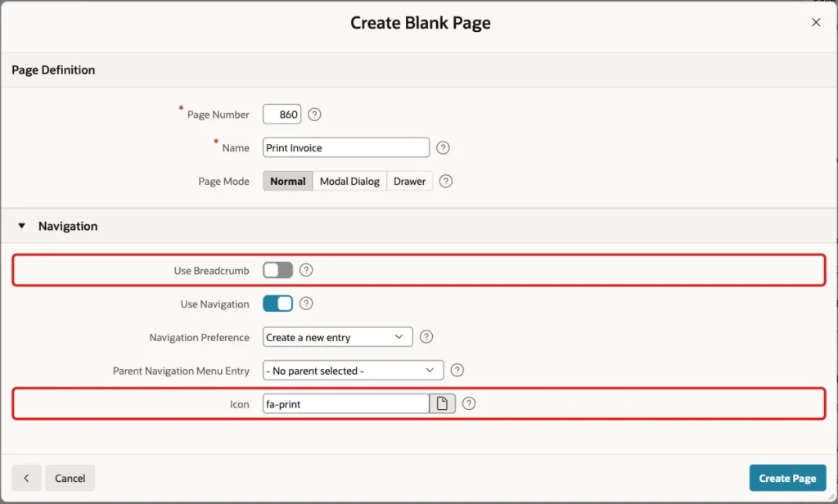Click the Use Breadcrumb label
Image resolution: width=838 pixels, height=504 pixels.
point(211,271)
